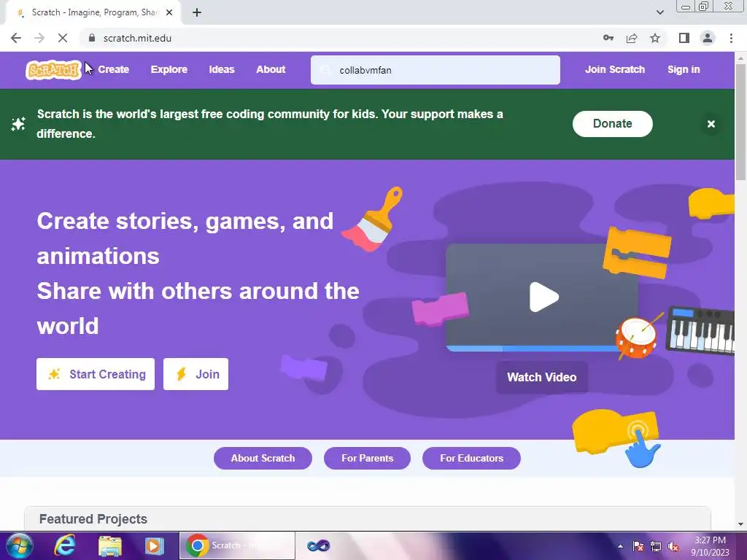Image resolution: width=747 pixels, height=560 pixels.
Task: Open the Create page
Action: coord(113,69)
